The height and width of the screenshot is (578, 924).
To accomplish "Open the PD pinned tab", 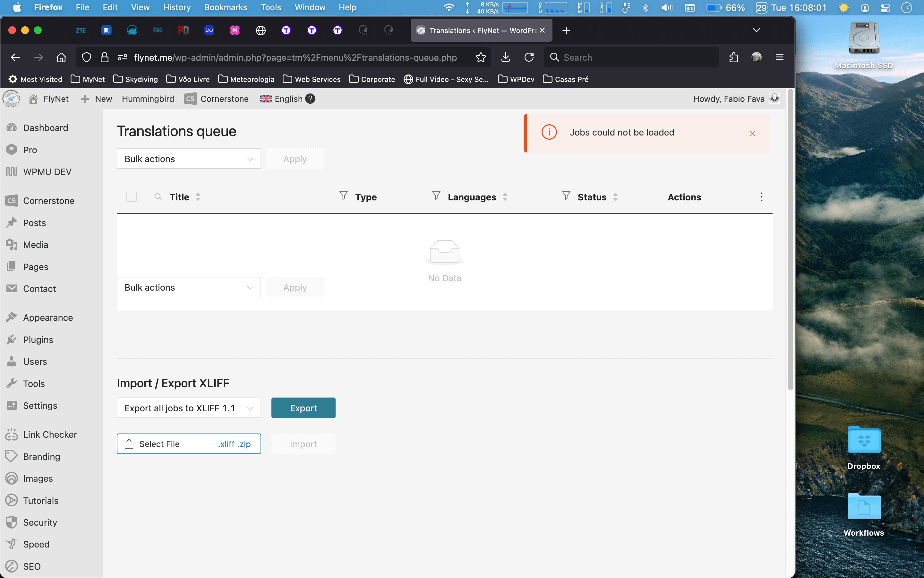I will coord(183,31).
